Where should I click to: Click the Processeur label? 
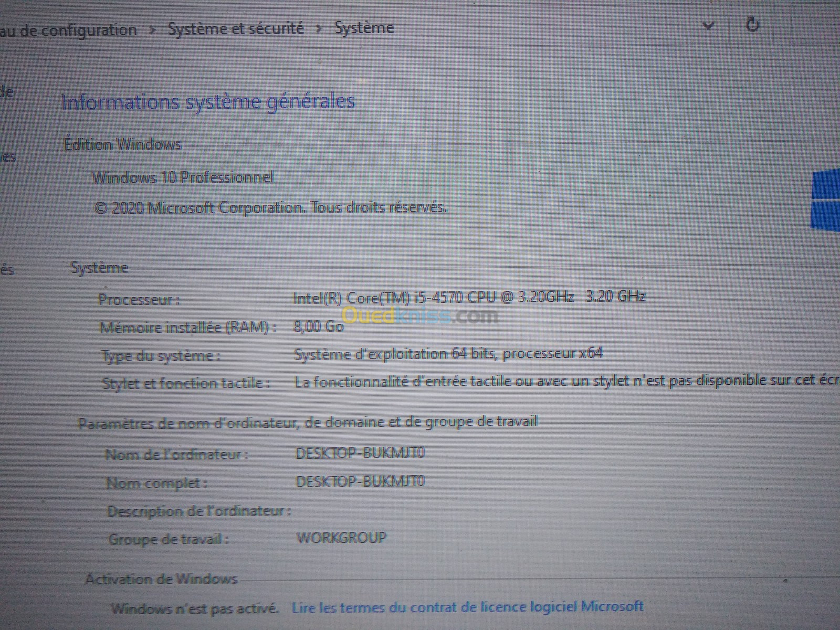[x=139, y=300]
